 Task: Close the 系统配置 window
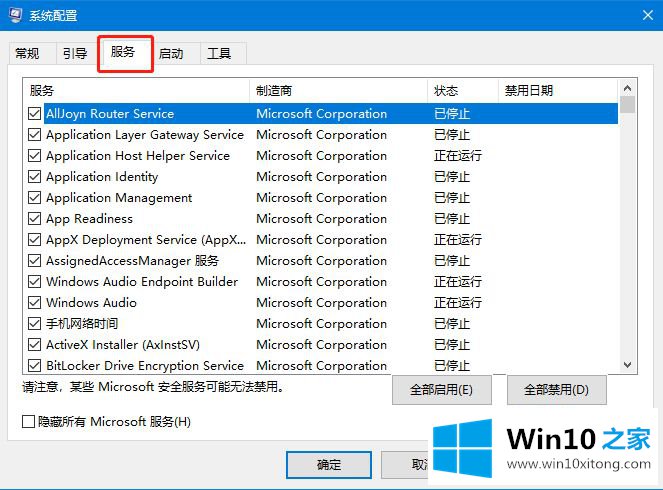[647, 16]
